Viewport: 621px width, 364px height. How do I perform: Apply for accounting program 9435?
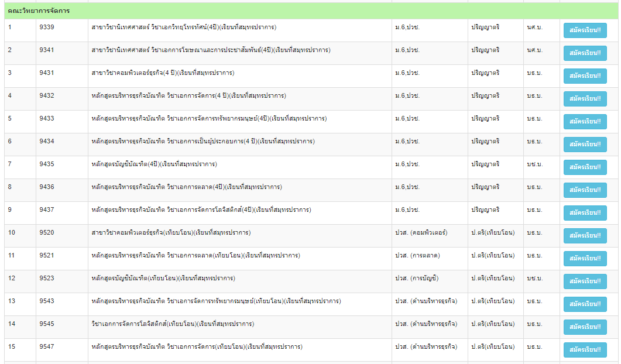[x=585, y=167]
